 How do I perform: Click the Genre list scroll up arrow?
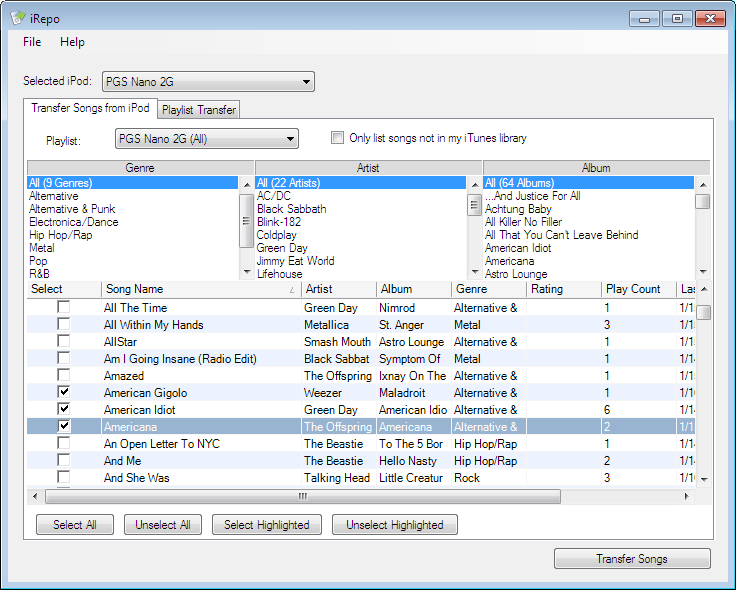(x=247, y=185)
